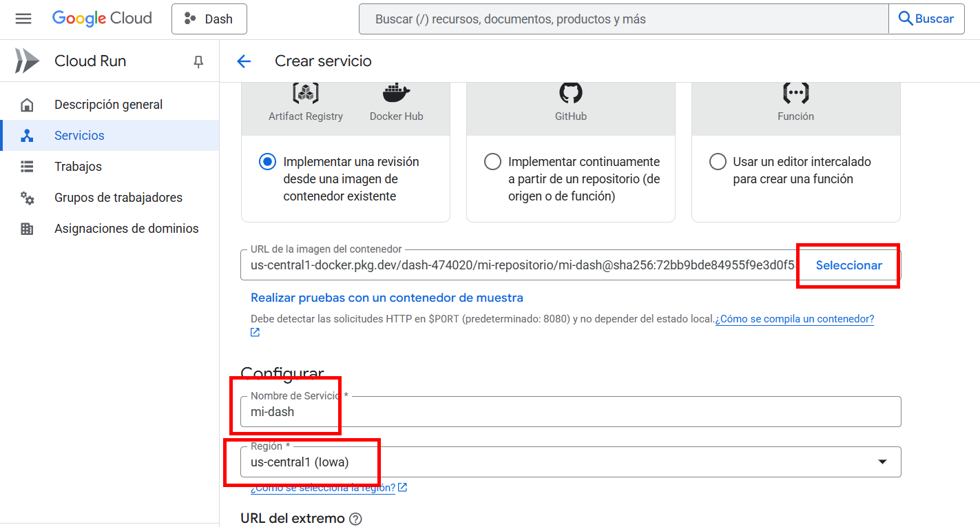Click into the Nombre de Servicio field
Viewport: 980px width, 527px height.
pos(570,412)
